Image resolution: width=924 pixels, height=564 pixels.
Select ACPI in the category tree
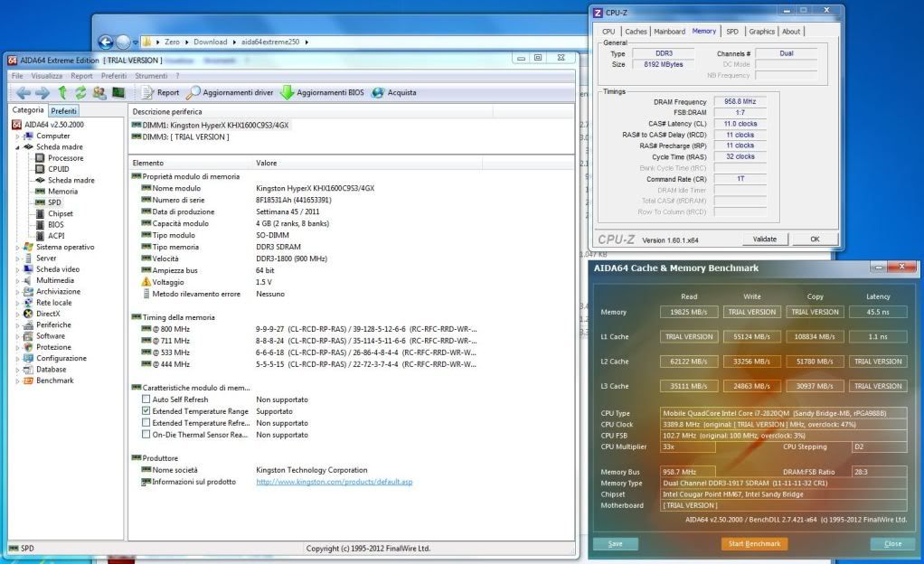coord(56,236)
